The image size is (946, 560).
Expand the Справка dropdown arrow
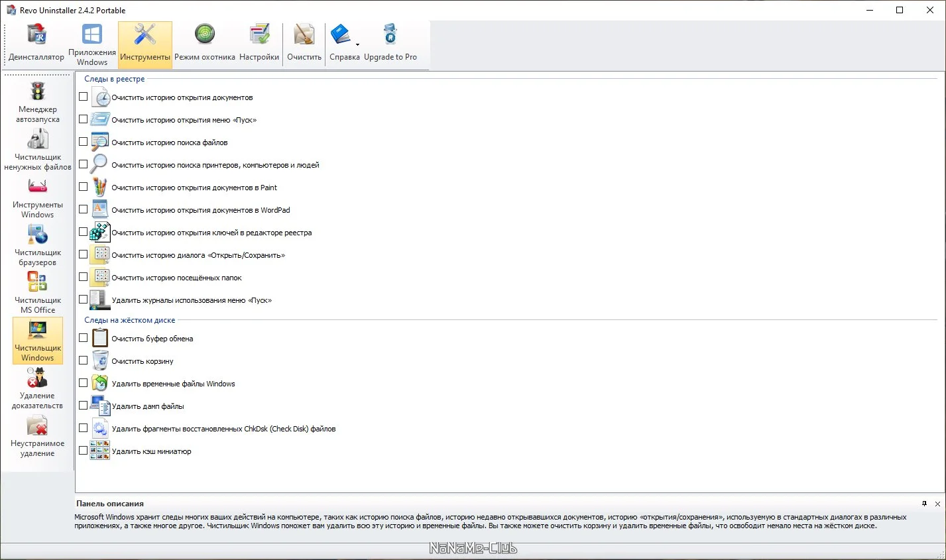click(x=358, y=44)
